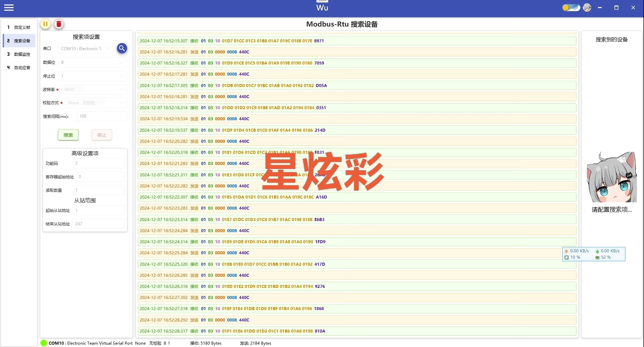Focus the 读取数量 input field
The height and width of the screenshot is (347, 644).
(x=98, y=190)
